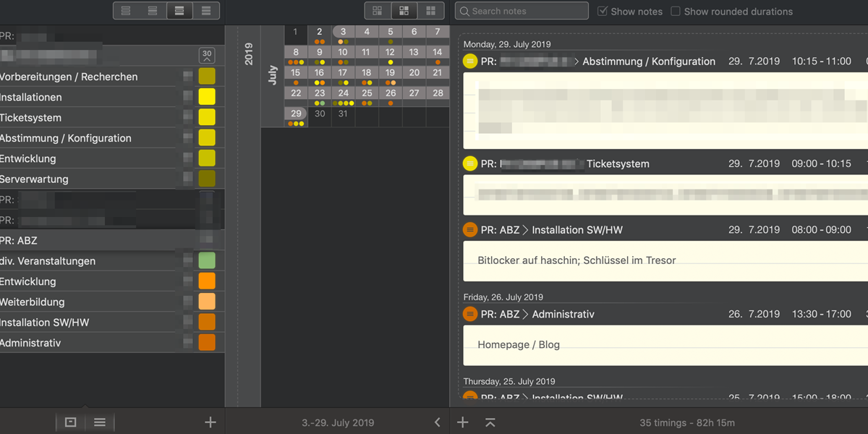
Task: Click the add timing plus icon below notes list
Action: tap(463, 422)
